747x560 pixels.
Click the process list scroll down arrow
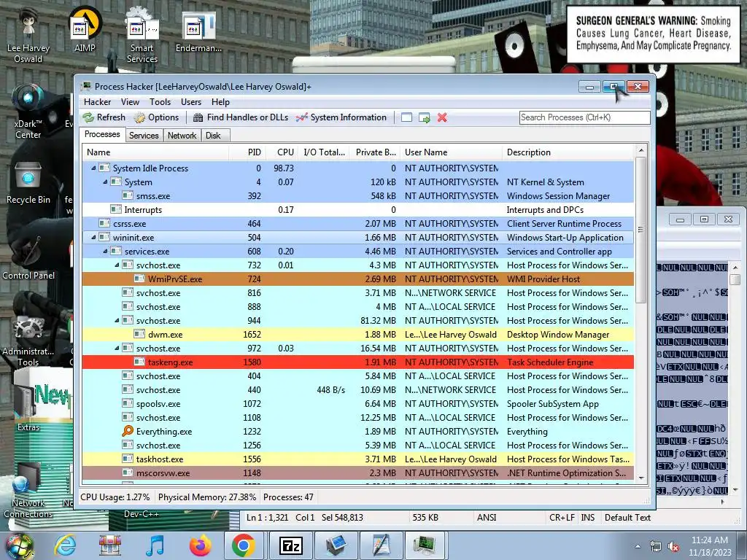click(640, 478)
